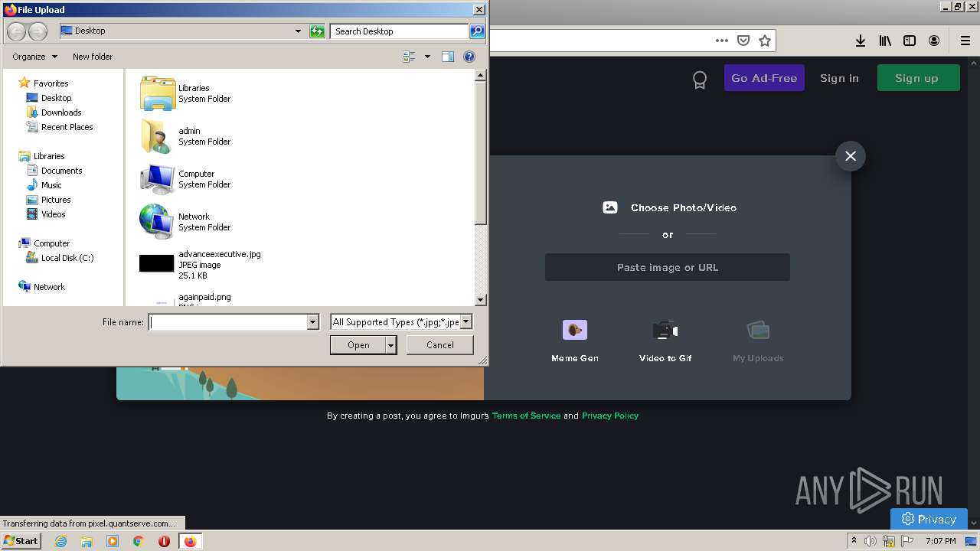The width and height of the screenshot is (980, 551).
Task: Expand the views dropdown arrow
Action: tap(427, 57)
